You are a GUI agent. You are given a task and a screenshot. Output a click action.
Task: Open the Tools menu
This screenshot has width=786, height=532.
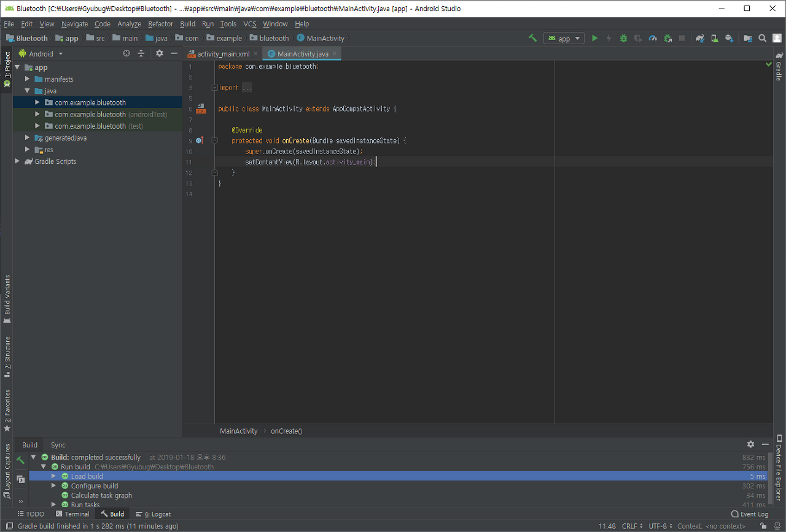point(228,24)
